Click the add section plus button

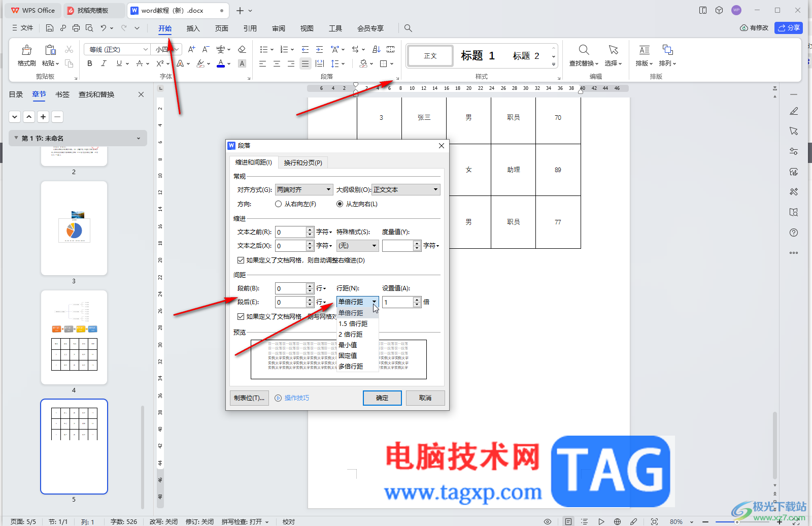[x=43, y=117]
